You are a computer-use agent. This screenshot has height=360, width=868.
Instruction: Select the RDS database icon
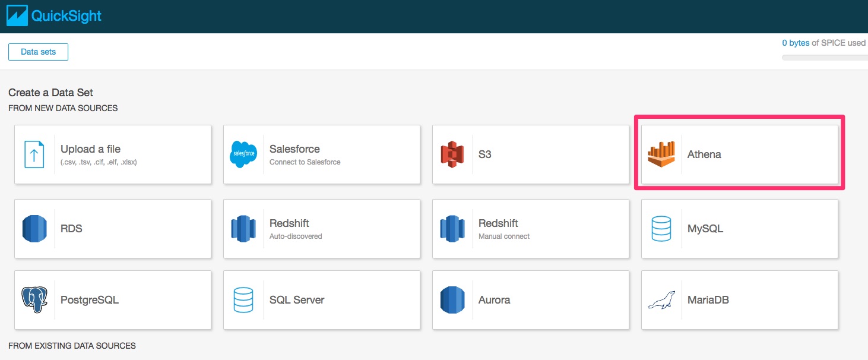pyautogui.click(x=34, y=229)
